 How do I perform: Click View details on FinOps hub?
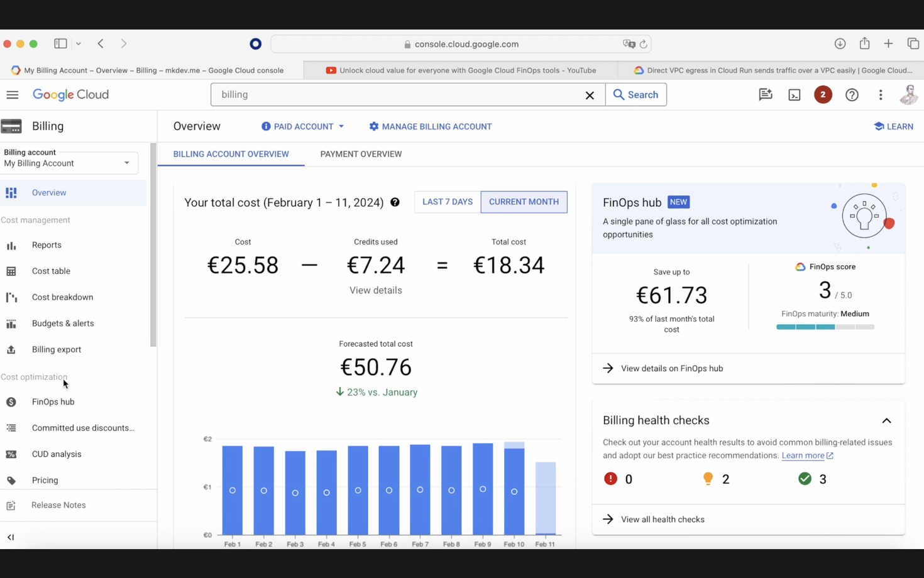click(672, 369)
